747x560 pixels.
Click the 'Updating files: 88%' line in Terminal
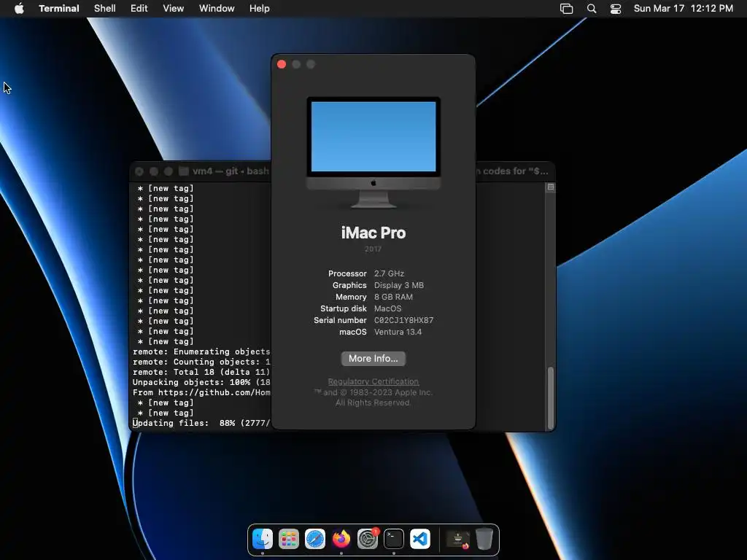click(x=201, y=423)
